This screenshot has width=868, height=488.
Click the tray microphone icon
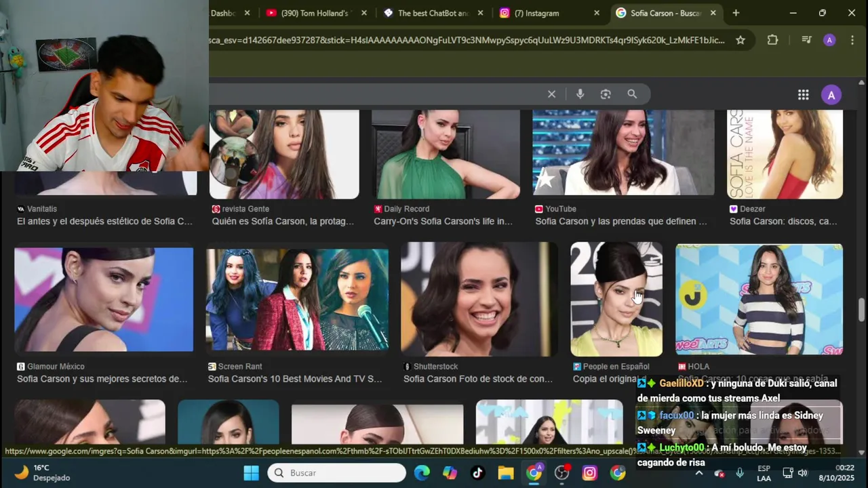(x=740, y=472)
